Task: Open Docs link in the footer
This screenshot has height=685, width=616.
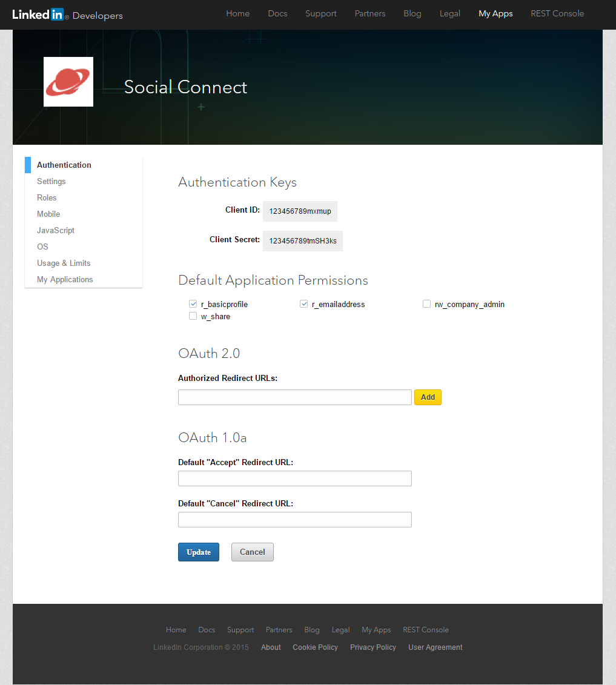Action: click(x=207, y=629)
